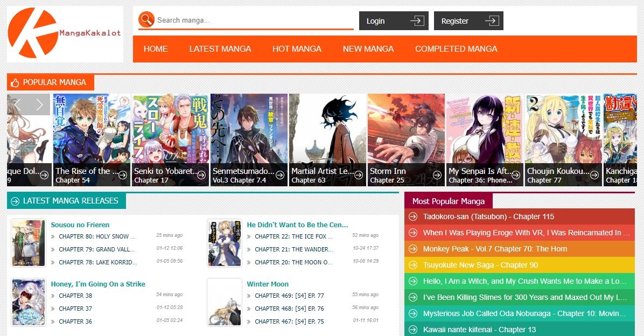Click arrow icon beside Hello, I Am a Witch
This screenshot has height=336, width=644.
pos(413,282)
